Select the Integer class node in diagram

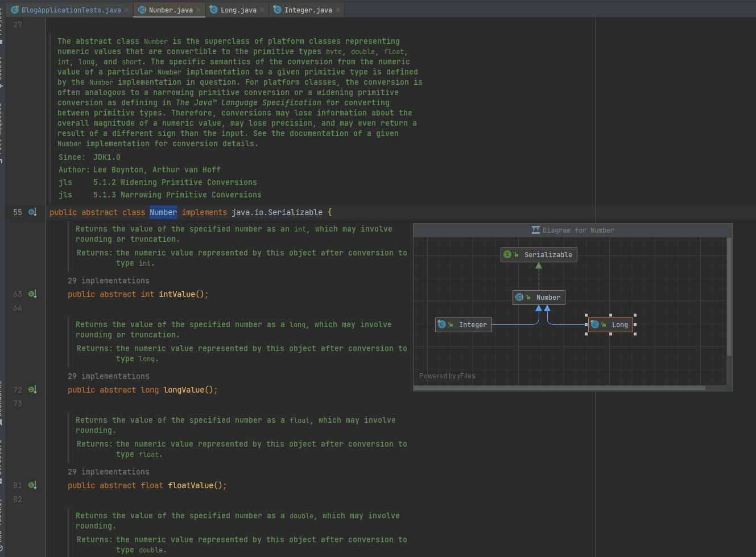[463, 325]
